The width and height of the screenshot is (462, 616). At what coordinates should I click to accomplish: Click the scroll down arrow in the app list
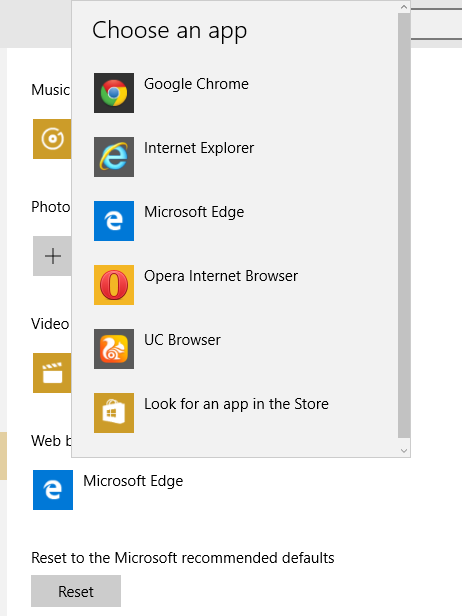coord(404,451)
